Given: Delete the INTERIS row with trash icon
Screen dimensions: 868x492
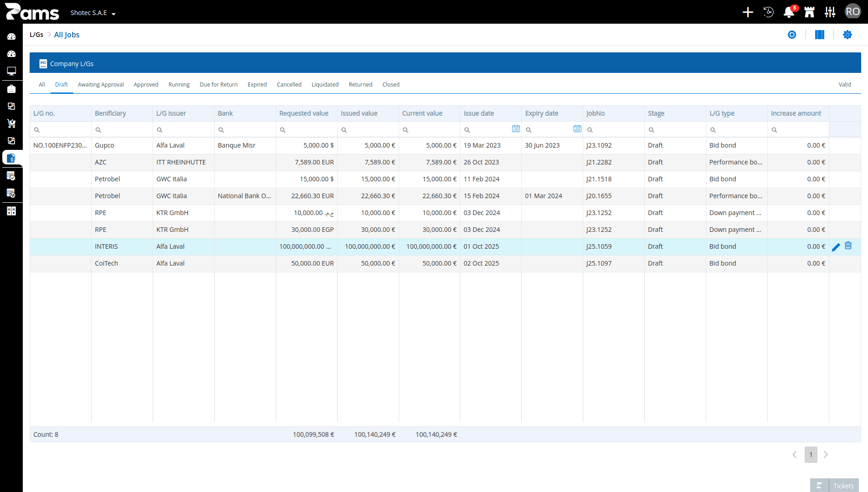Looking at the screenshot, I should click(x=848, y=246).
